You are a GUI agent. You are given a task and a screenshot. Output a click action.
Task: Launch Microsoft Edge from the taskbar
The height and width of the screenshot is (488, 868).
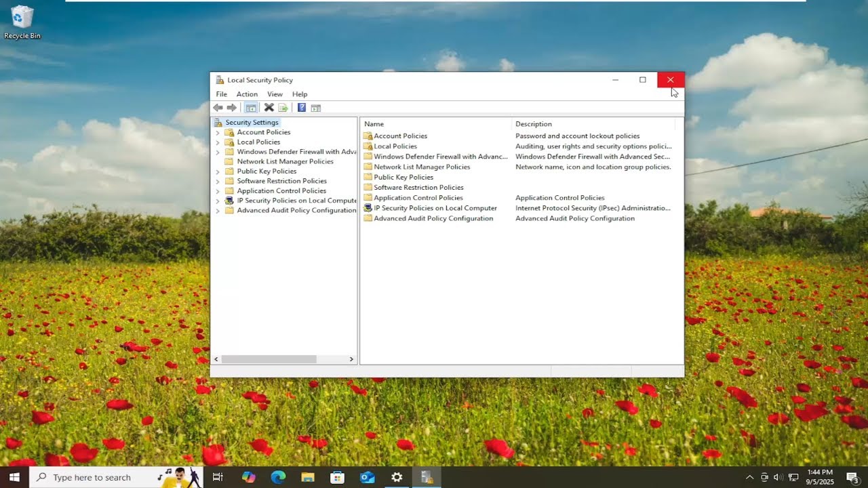278,477
